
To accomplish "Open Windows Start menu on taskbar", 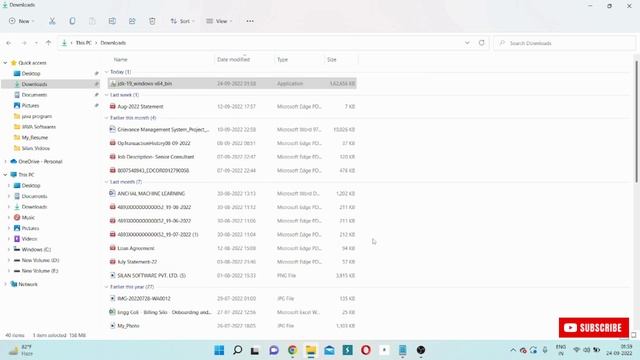I will (x=219, y=350).
